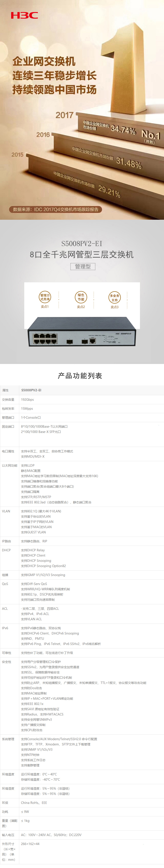
Task: Click 8*10/100/1000Base-T以太网端口 line
Action: [x=44, y=426]
